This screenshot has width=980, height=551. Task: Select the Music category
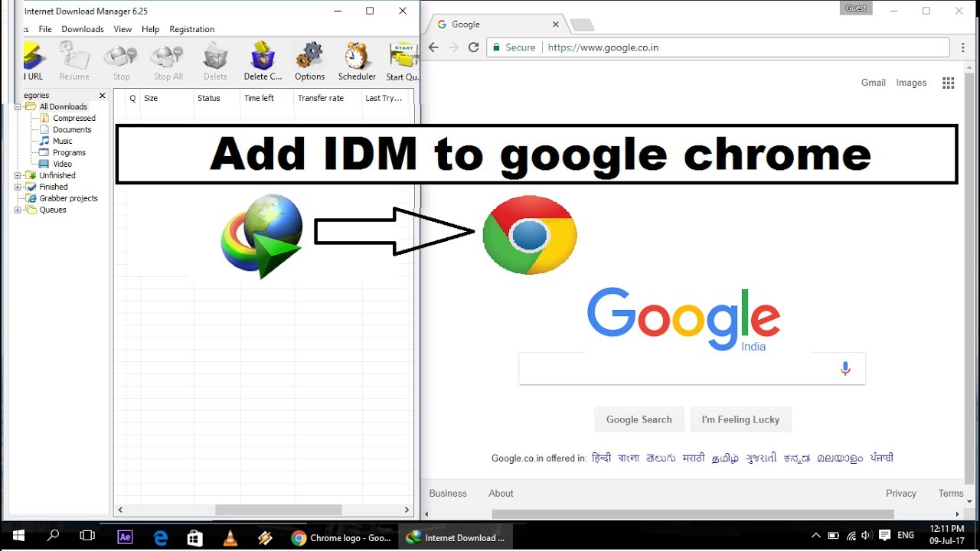(x=63, y=142)
